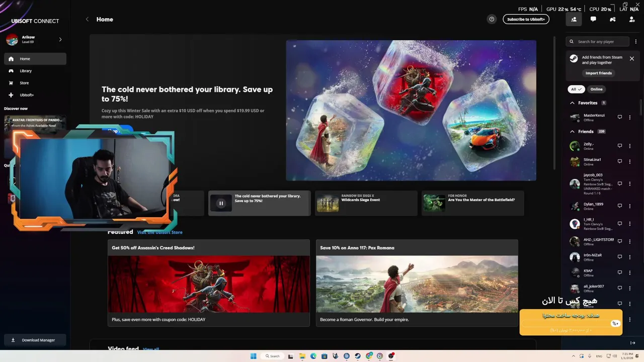Go back using the arrow beside Home
The height and width of the screenshot is (362, 644).
coord(87,19)
